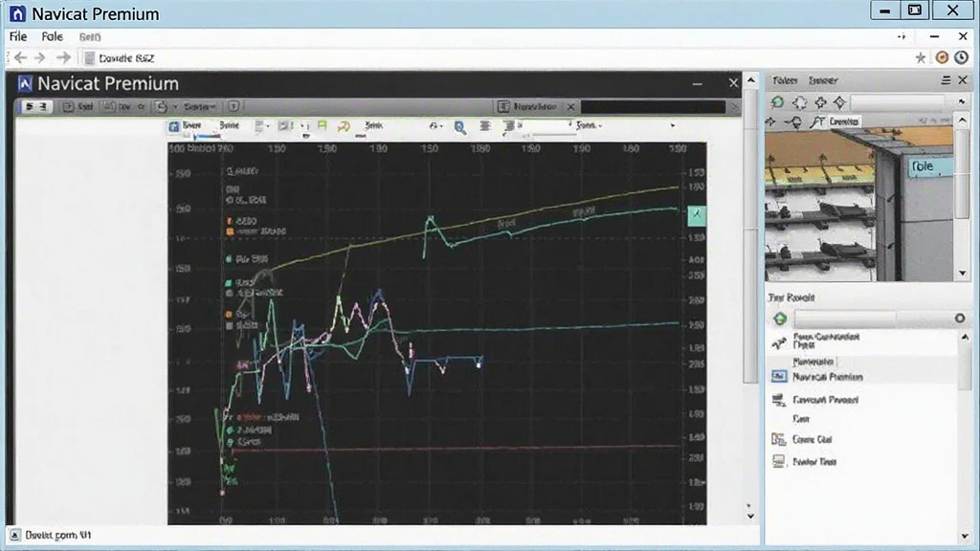Viewport: 980px width, 551px height.
Task: Click the status bar text at bottom
Action: tap(58, 536)
